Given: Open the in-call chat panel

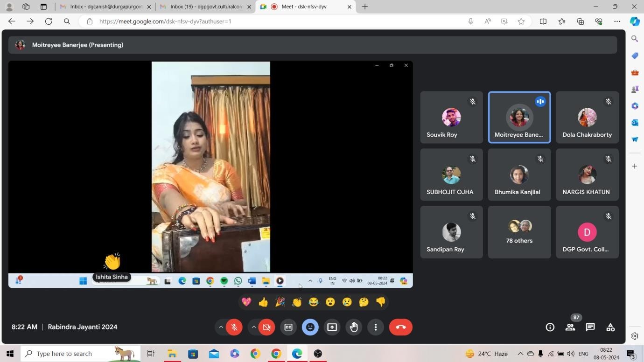Looking at the screenshot, I should click(590, 327).
